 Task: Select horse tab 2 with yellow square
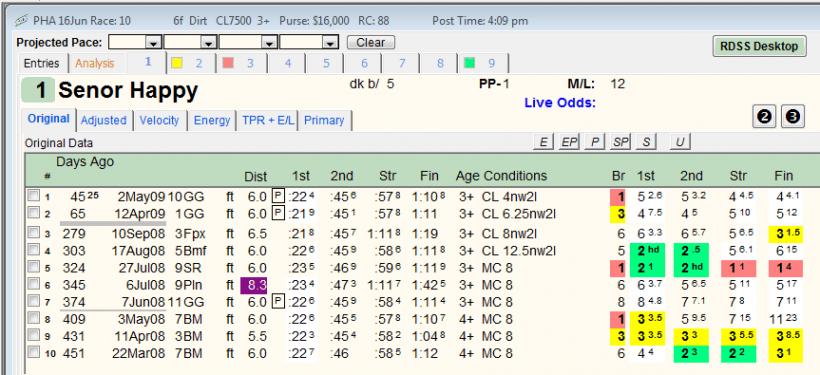pyautogui.click(x=190, y=63)
